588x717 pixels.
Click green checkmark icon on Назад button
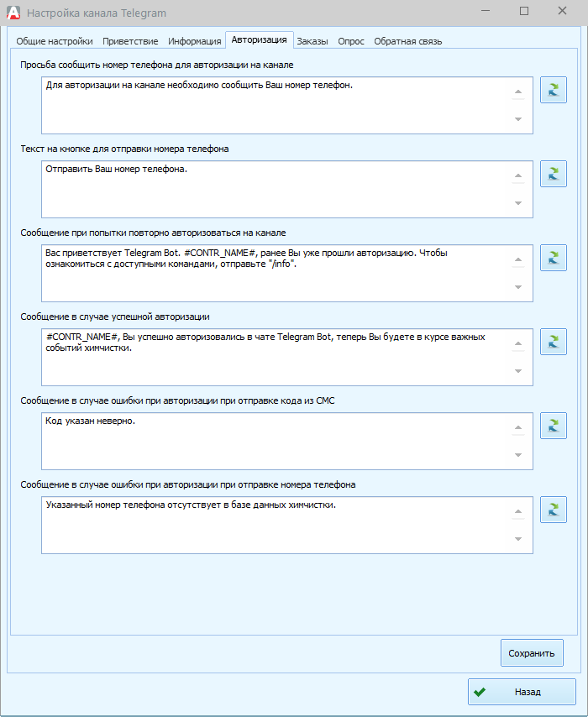click(480, 692)
